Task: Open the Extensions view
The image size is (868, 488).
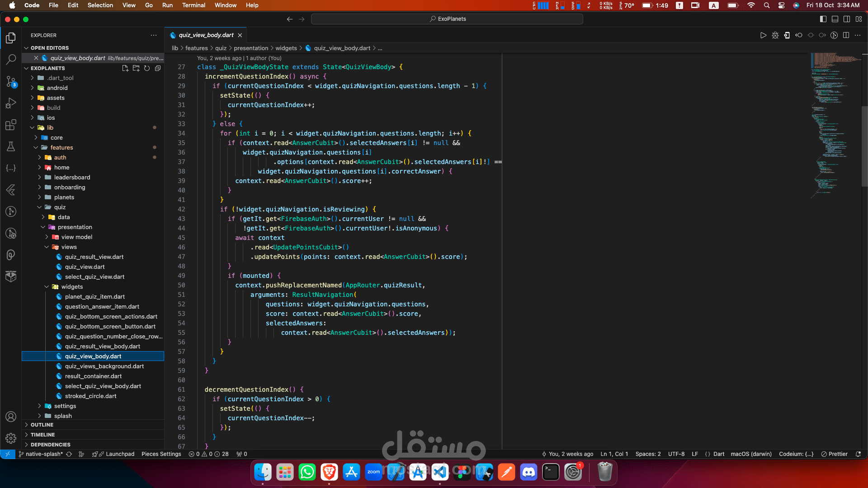Action: click(11, 125)
